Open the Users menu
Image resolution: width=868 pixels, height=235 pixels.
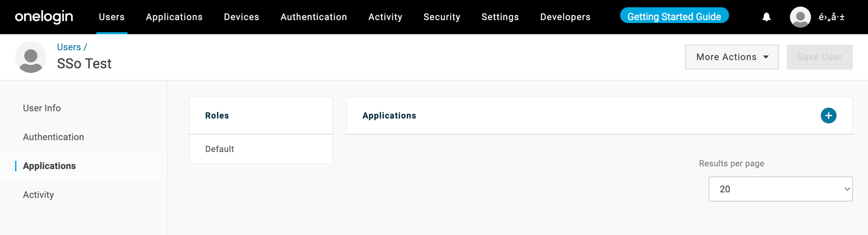112,17
